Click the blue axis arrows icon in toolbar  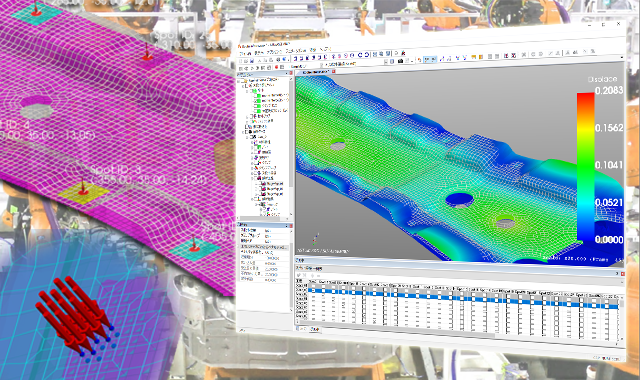[442, 58]
